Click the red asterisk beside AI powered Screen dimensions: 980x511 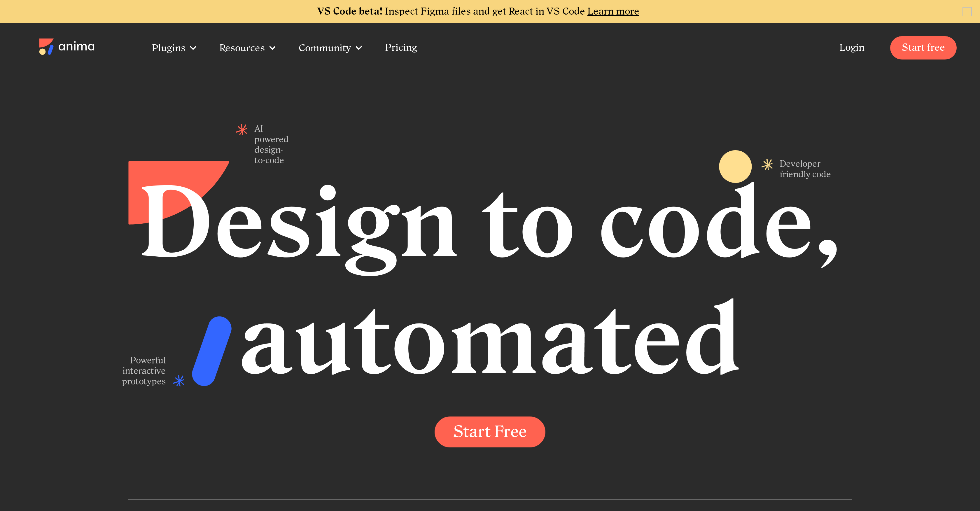(242, 130)
